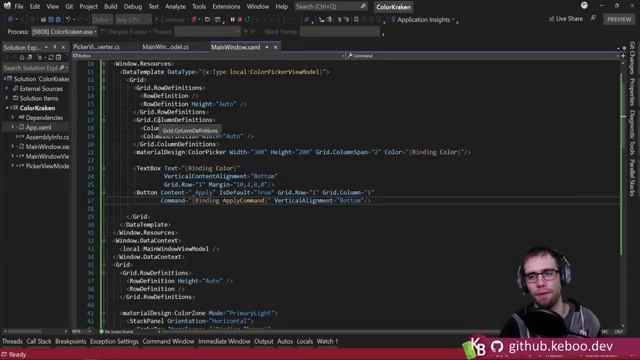Click the Live Share button
640x360 pixels.
566,19
